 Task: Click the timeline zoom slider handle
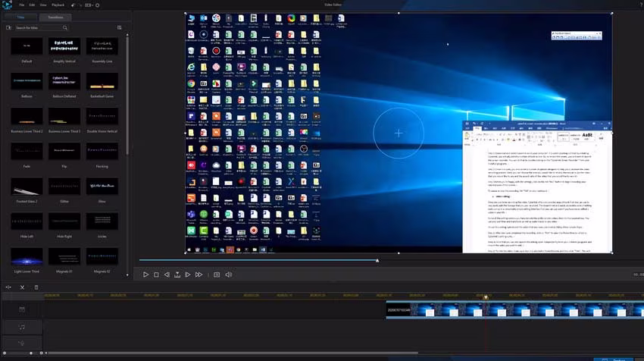click(31, 353)
